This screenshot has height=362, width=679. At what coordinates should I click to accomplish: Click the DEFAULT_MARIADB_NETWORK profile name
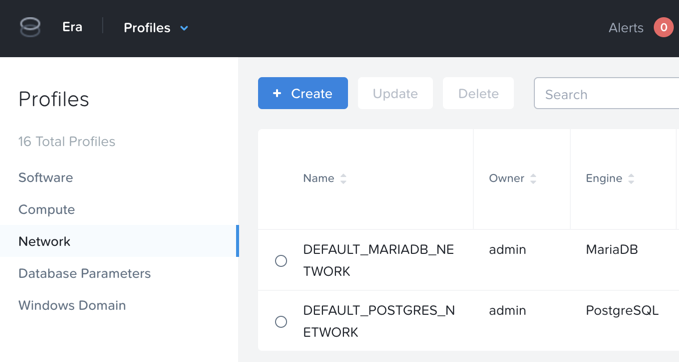(x=378, y=260)
